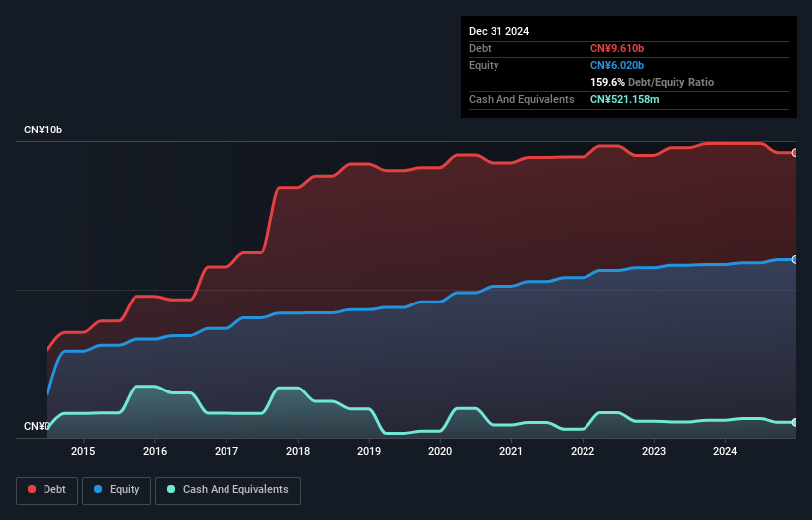812x520 pixels.
Task: Toggle the Equity series legend button
Action: coord(117,490)
